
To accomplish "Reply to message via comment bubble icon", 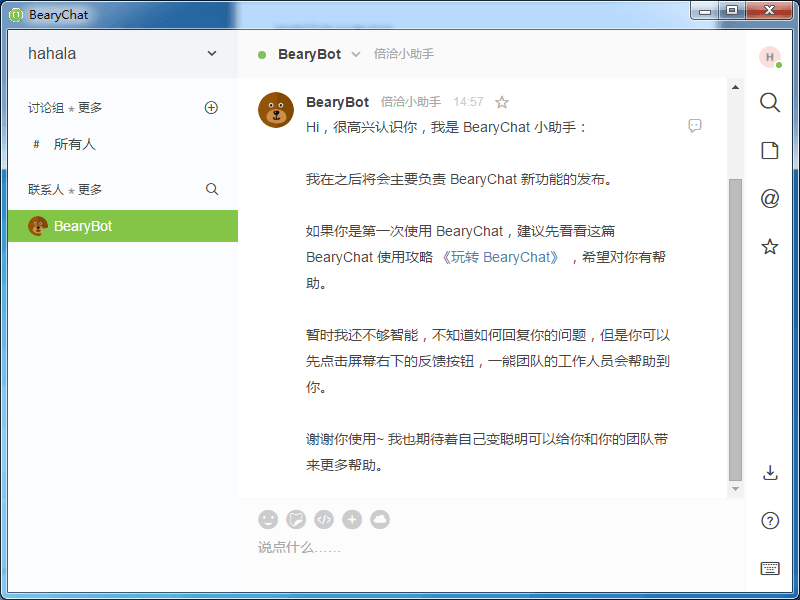I will coord(694,126).
